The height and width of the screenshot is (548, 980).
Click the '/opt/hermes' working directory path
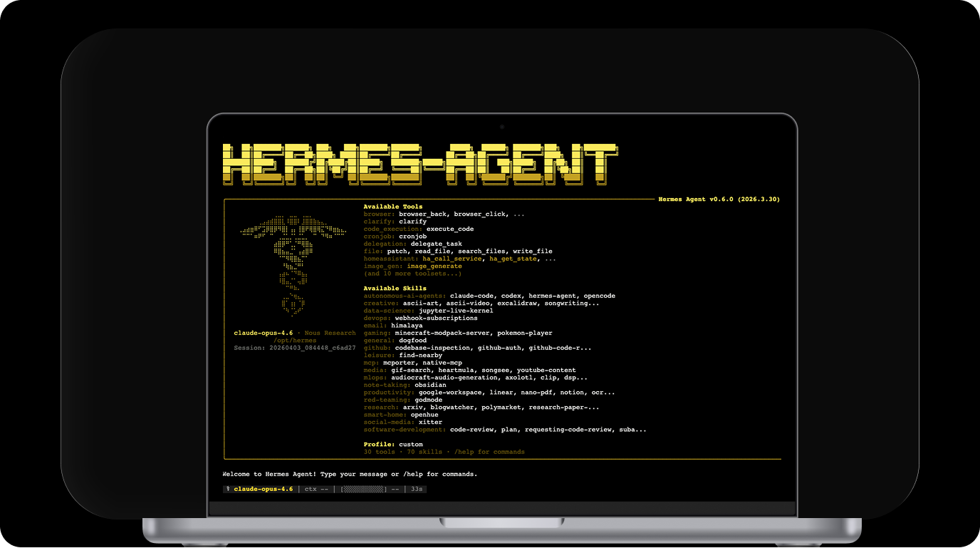tap(295, 341)
